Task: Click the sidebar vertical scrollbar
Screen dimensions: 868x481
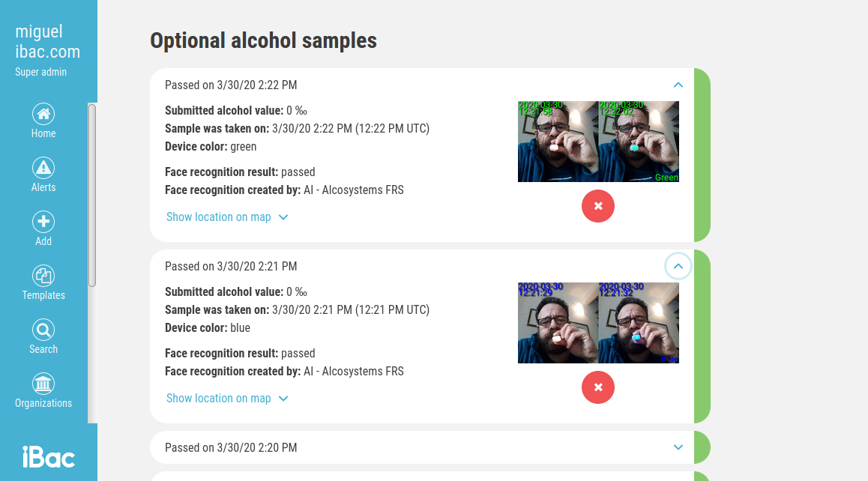Action: click(x=92, y=195)
